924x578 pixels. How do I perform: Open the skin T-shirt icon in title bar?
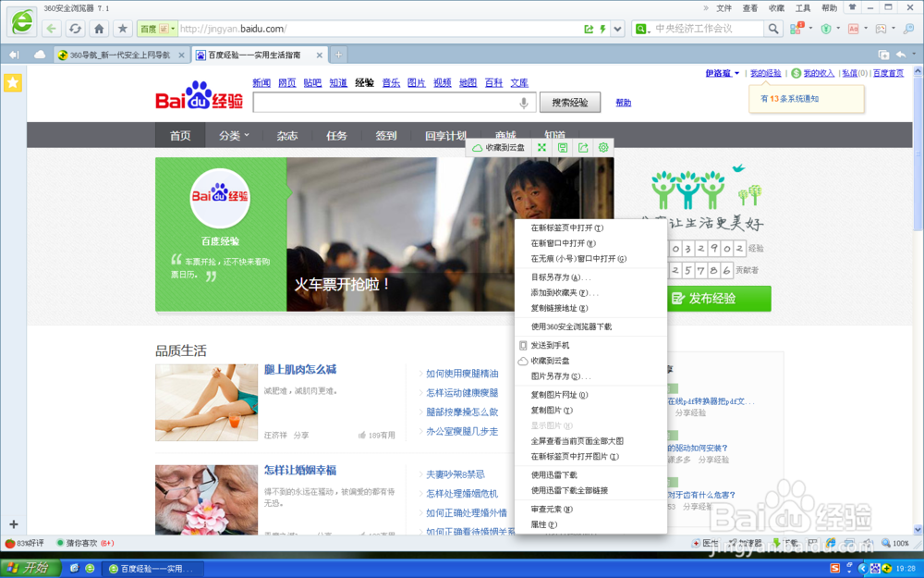[x=852, y=7]
